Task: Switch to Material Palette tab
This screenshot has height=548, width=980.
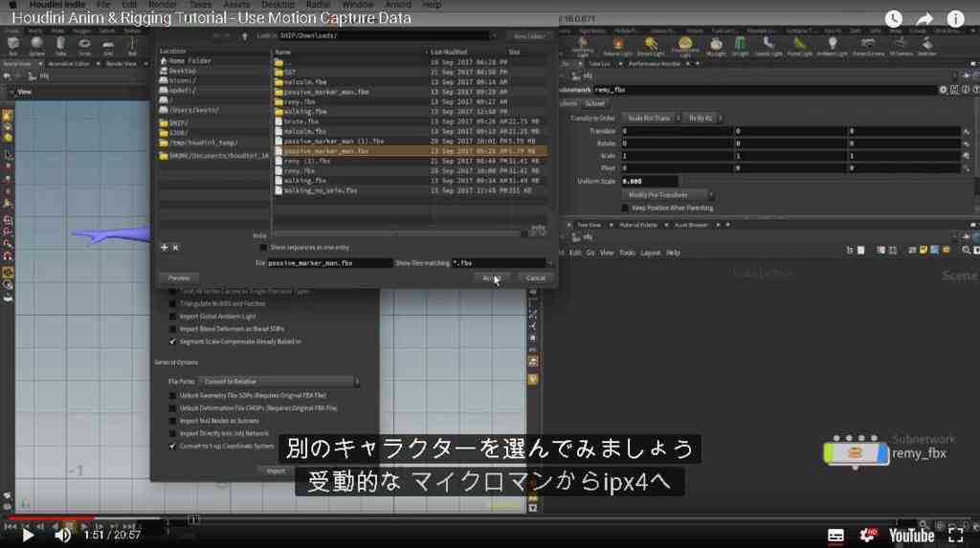Action: pyautogui.click(x=637, y=225)
